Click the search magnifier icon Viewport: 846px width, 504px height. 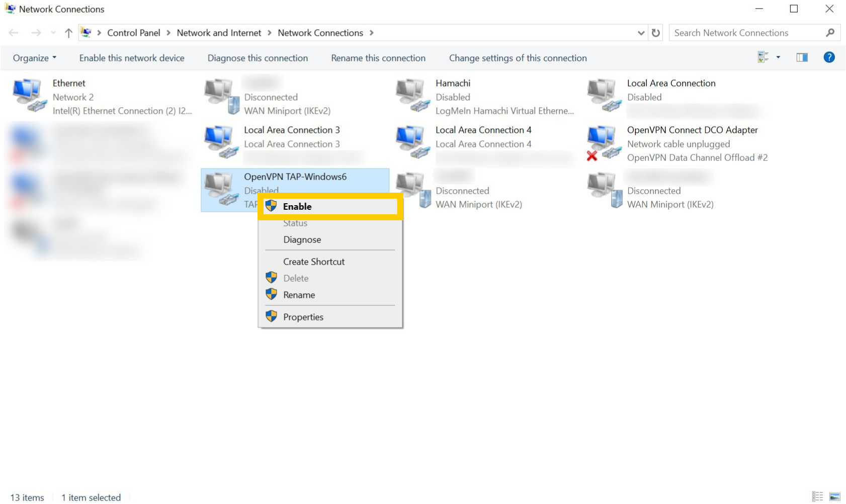[830, 33]
